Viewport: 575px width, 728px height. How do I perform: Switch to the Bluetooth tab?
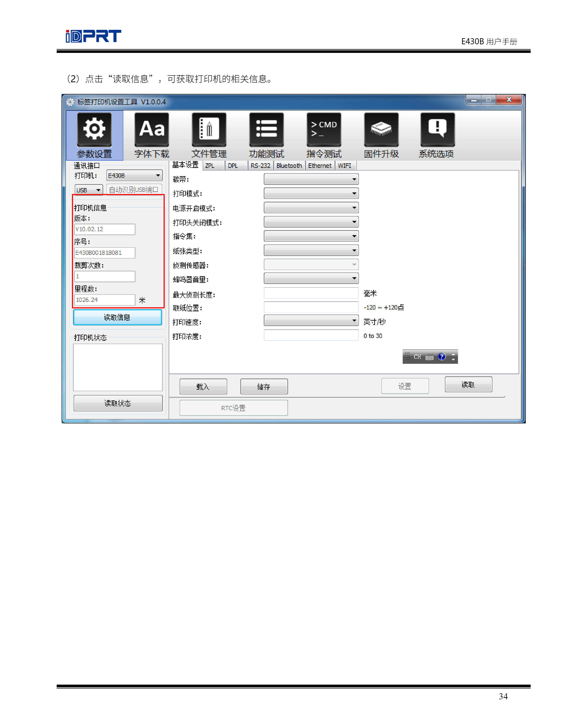click(289, 166)
